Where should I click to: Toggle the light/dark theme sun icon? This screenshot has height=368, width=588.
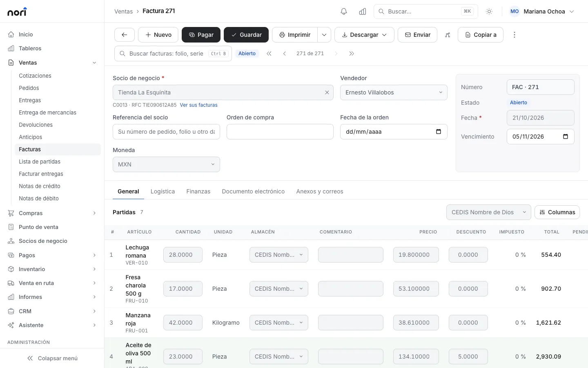click(x=489, y=11)
